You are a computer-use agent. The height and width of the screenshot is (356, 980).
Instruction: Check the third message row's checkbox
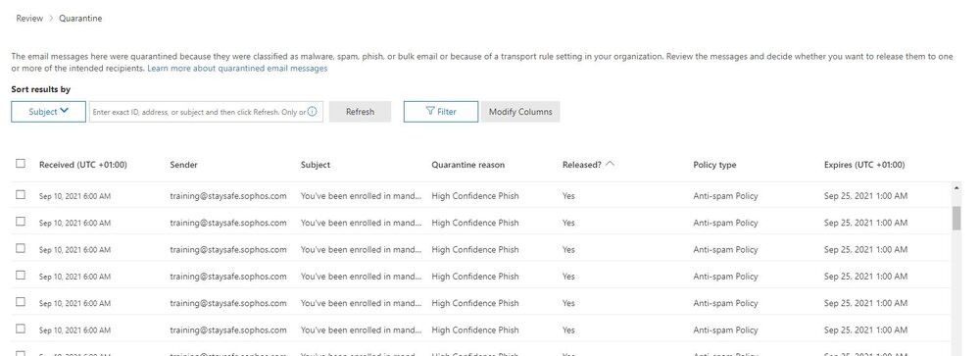(x=21, y=248)
